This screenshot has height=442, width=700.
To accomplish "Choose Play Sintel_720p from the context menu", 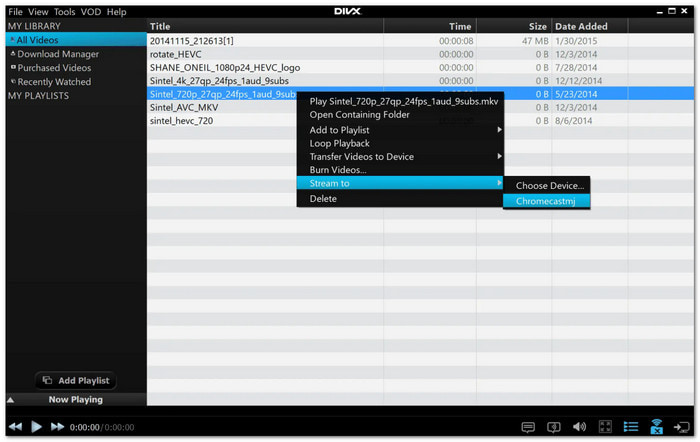I will (x=400, y=101).
